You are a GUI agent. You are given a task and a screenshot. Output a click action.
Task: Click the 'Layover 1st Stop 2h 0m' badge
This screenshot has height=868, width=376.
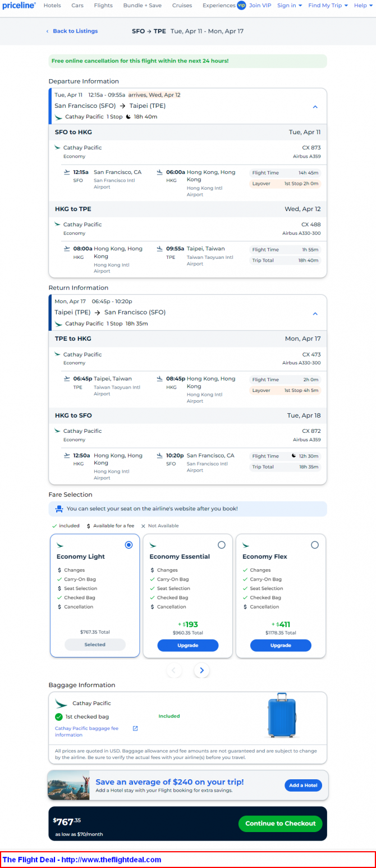click(285, 184)
